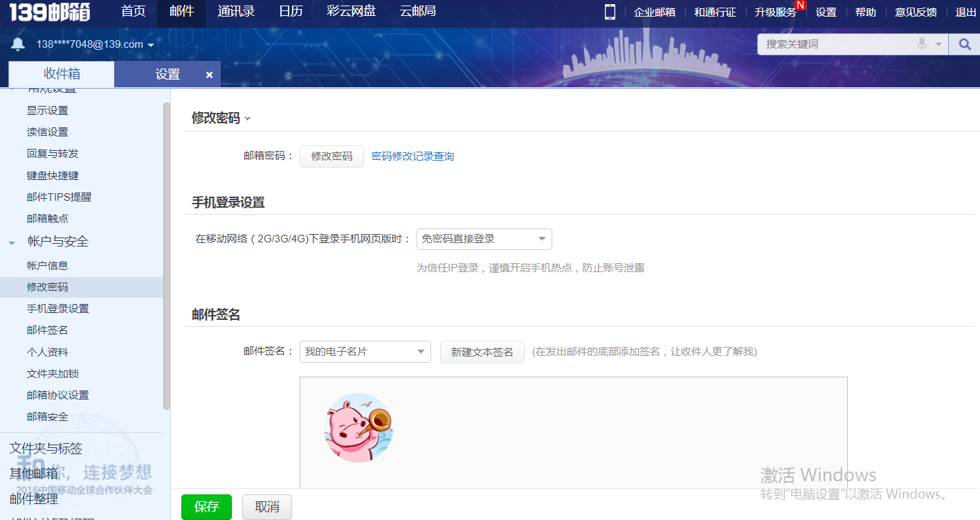Click the 139邮箱 logo
980x520 pixels.
pyautogui.click(x=51, y=12)
